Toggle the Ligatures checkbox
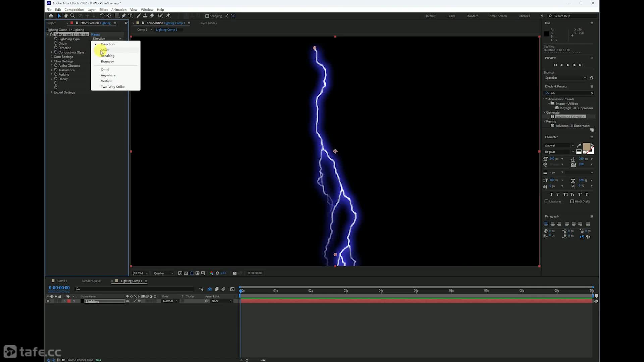 click(546, 201)
